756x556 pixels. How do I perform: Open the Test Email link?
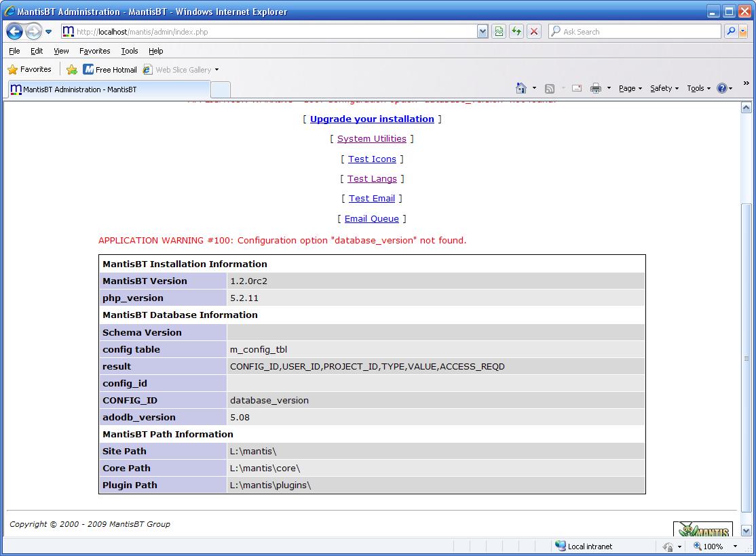[x=372, y=199]
